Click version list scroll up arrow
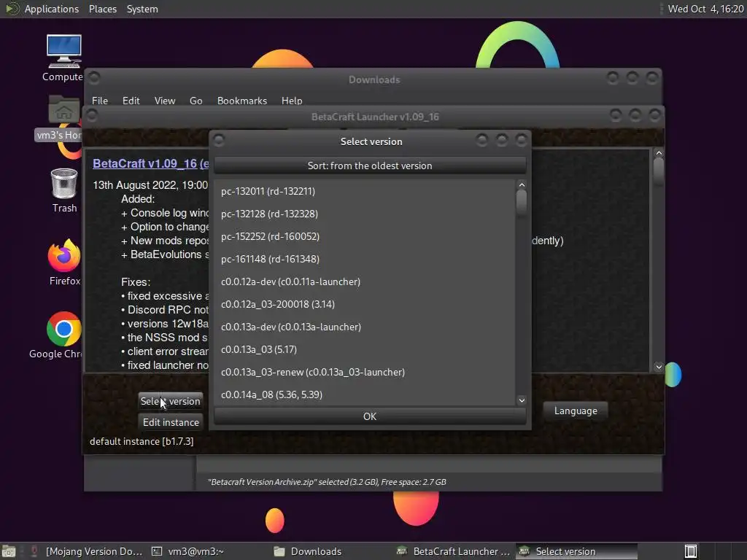The image size is (747, 560). (x=522, y=184)
